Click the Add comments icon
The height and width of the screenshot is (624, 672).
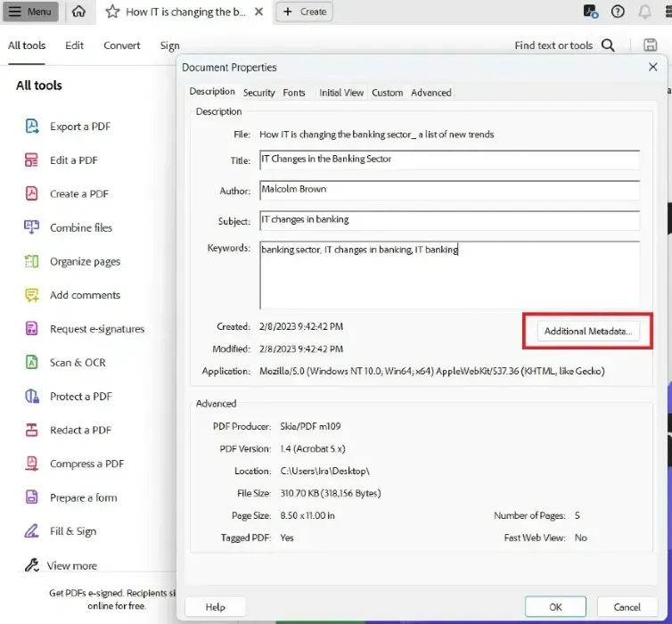(32, 295)
